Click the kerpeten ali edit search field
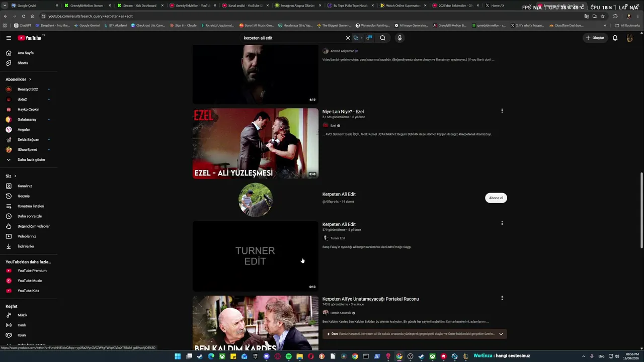The image size is (644, 362). point(292,38)
